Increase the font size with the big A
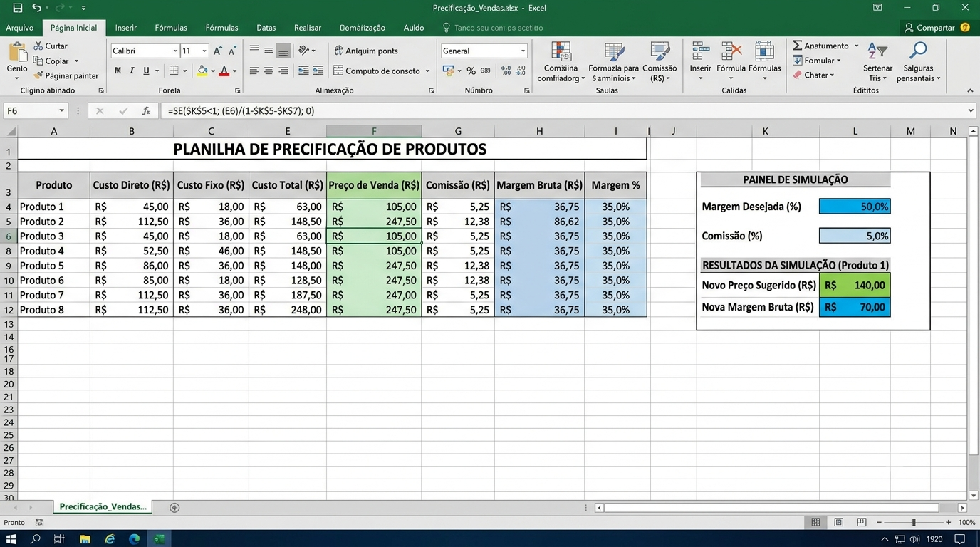The image size is (980, 547). coord(218,51)
